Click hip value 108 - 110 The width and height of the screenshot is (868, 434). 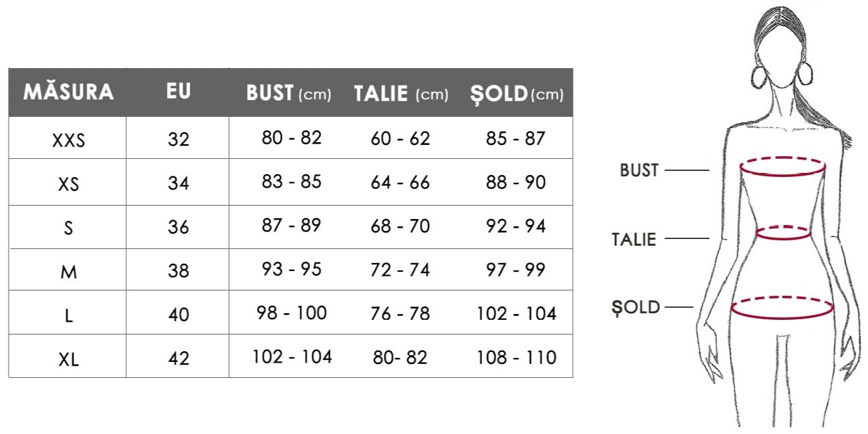[516, 357]
